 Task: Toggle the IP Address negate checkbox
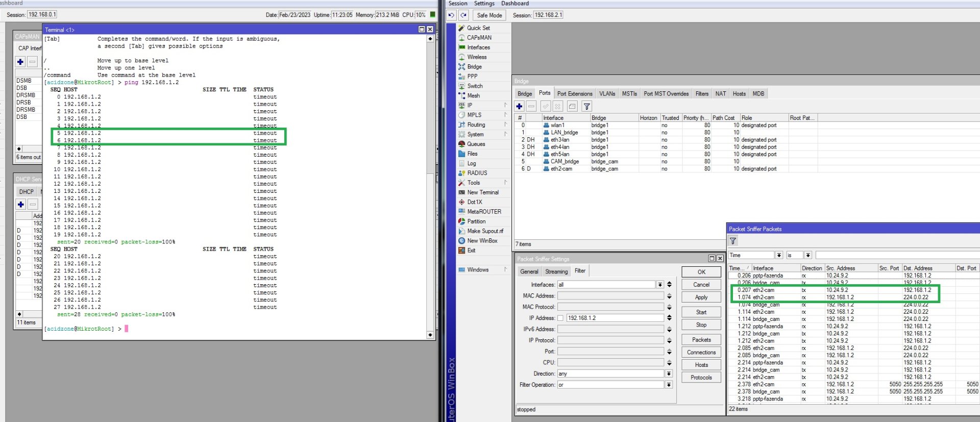560,318
